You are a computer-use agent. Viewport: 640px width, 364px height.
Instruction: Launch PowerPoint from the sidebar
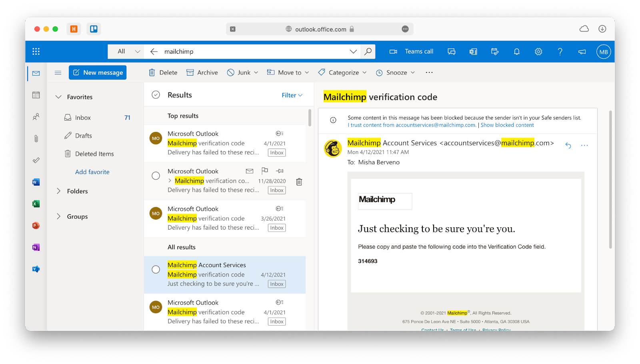pos(36,226)
